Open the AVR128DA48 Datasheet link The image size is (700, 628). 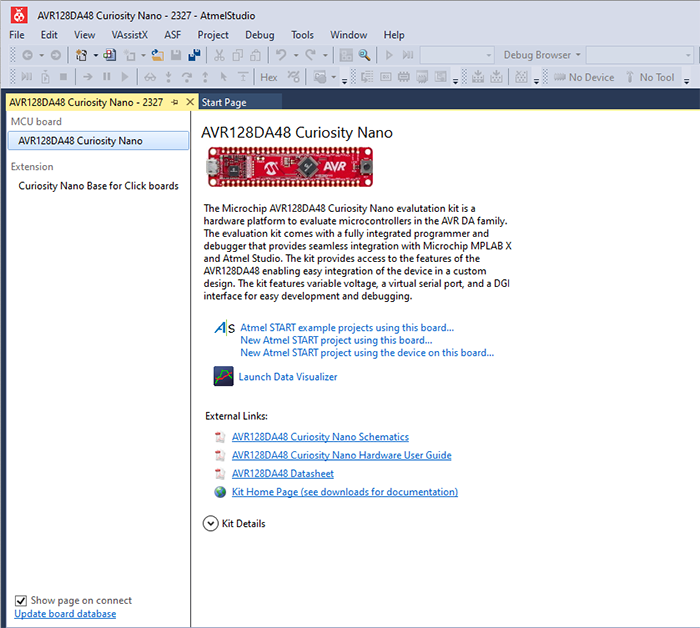(282, 474)
